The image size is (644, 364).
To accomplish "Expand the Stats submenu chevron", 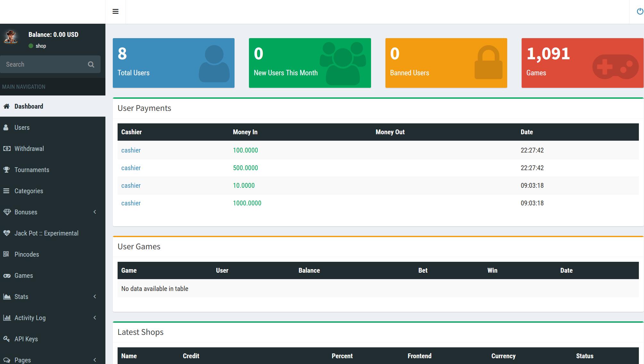I will (x=95, y=297).
